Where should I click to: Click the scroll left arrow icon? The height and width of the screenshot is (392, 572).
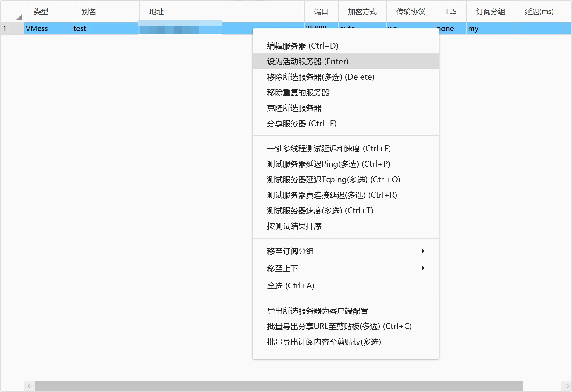click(30, 386)
